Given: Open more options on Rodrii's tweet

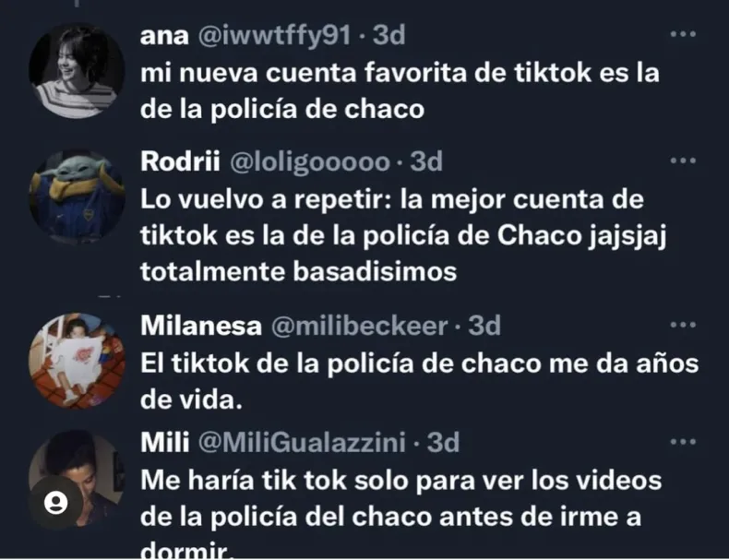Looking at the screenshot, I should 683,161.
